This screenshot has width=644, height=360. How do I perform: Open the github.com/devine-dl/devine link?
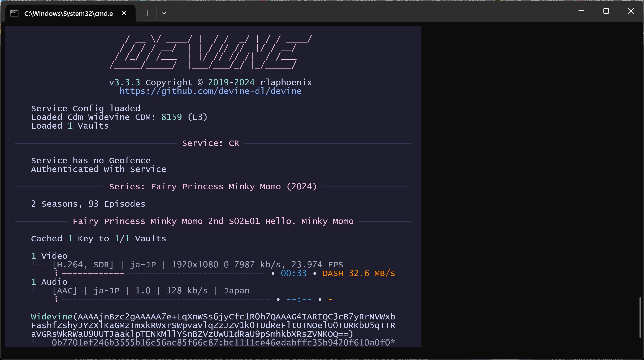(210, 91)
